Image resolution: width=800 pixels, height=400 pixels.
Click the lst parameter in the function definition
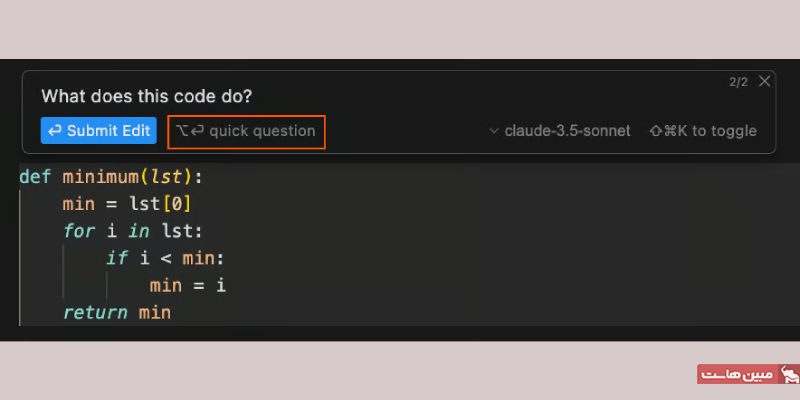point(162,177)
